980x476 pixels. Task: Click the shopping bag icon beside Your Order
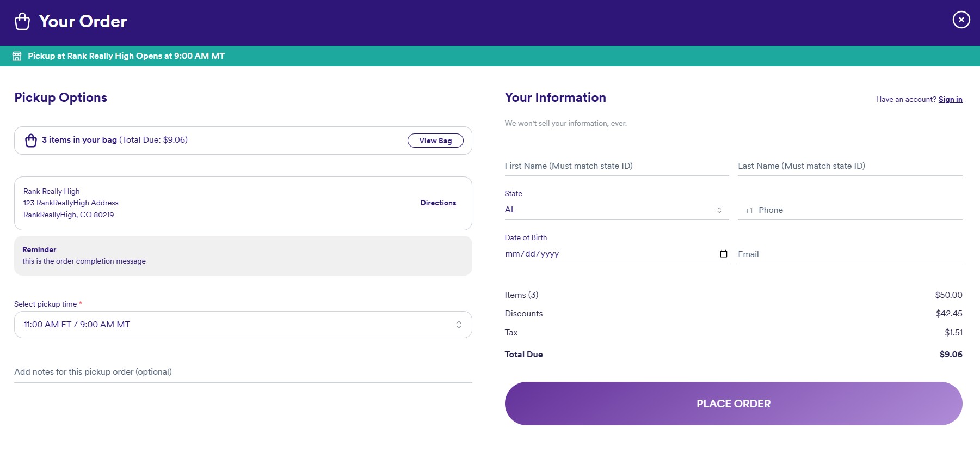click(x=22, y=21)
